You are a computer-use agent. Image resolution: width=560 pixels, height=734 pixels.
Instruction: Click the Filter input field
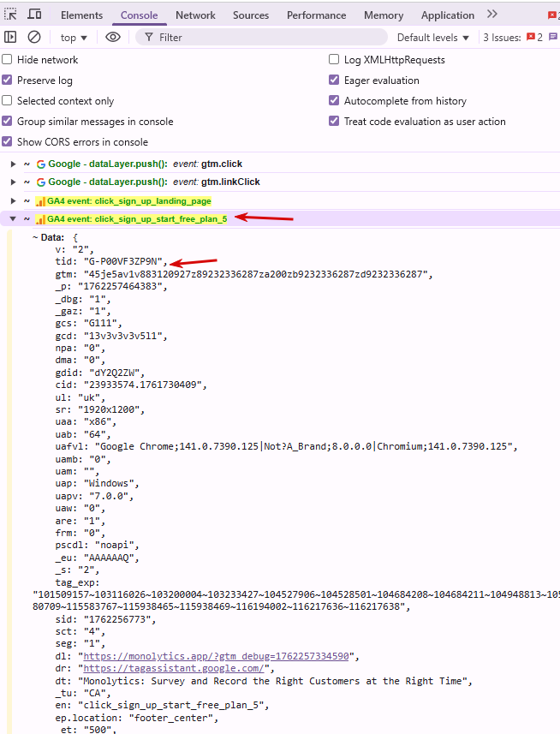tap(261, 38)
